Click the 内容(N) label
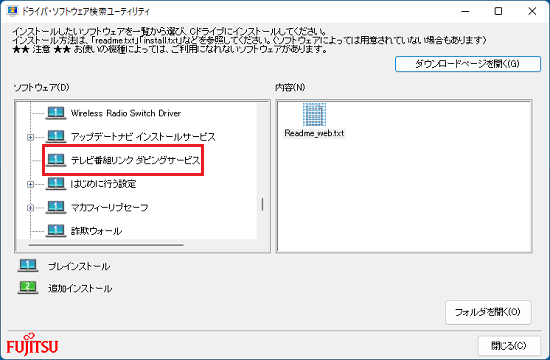The width and height of the screenshot is (550, 360). 290,87
